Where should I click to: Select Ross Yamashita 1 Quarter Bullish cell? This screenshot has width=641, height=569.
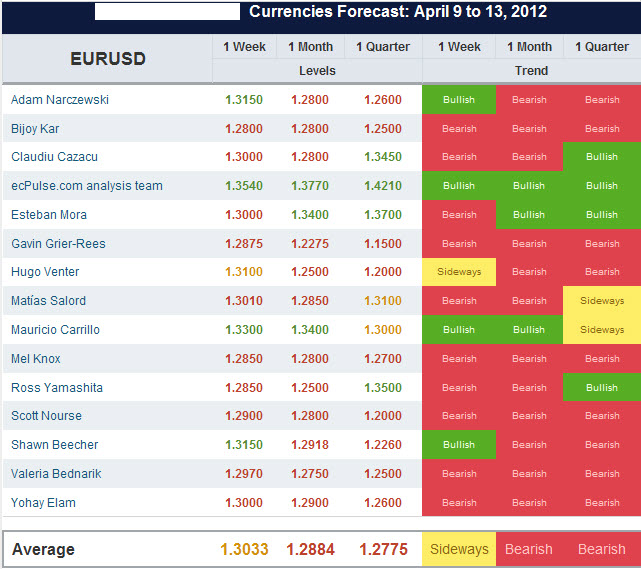pyautogui.click(x=602, y=388)
